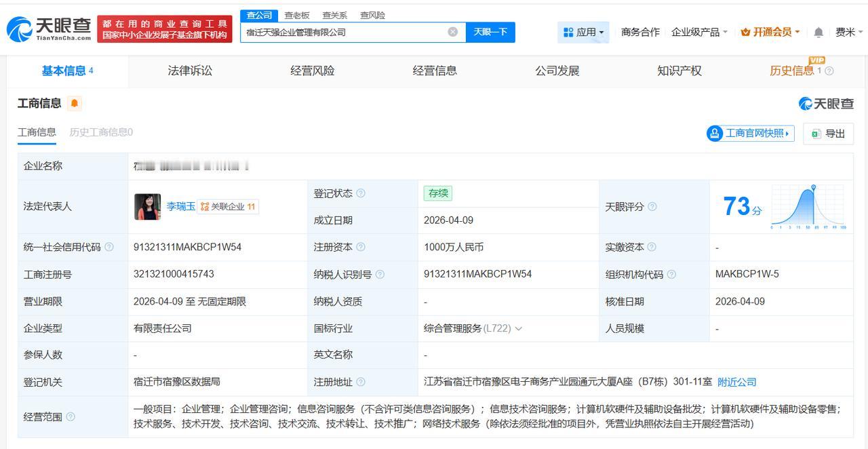
Task: Expand the 企业级产品 dropdown
Action: pyautogui.click(x=699, y=32)
